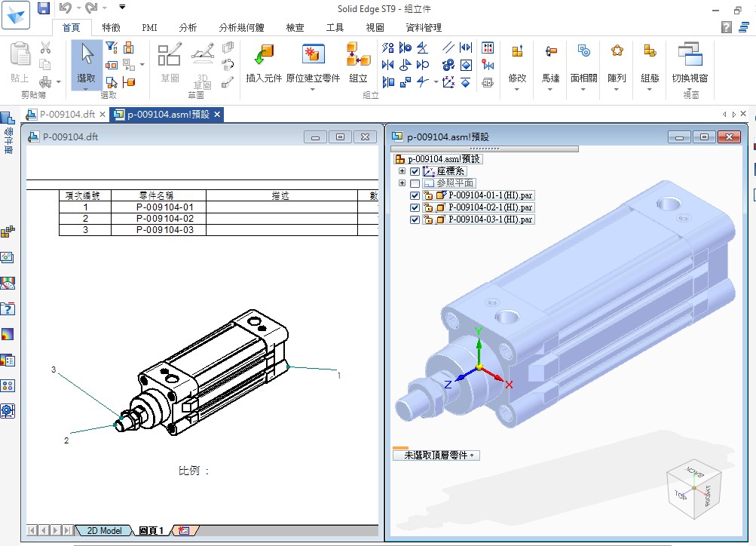Minimize the p-009104.asm child window

click(x=679, y=137)
